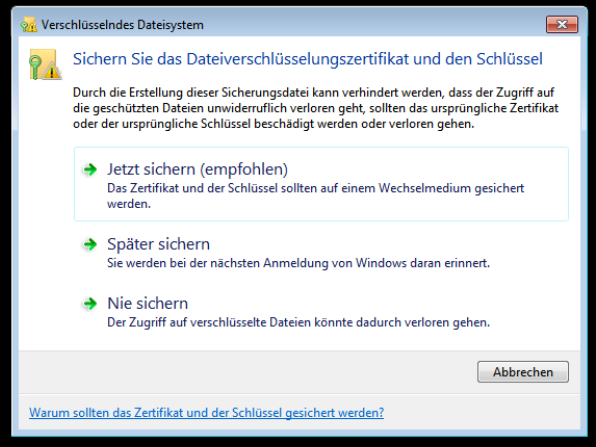
Task: Click the text about nächsten Anmeldung reminder
Action: (298, 263)
